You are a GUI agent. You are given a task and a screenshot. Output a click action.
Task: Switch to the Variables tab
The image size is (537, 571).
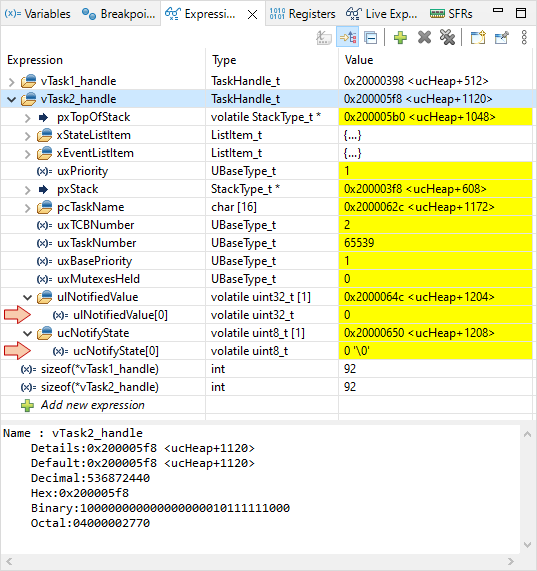tap(37, 14)
